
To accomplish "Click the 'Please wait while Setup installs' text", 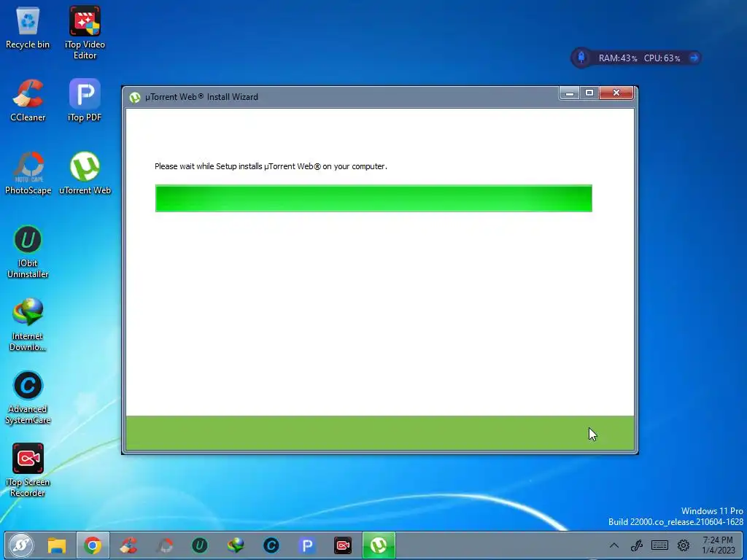I will click(271, 166).
